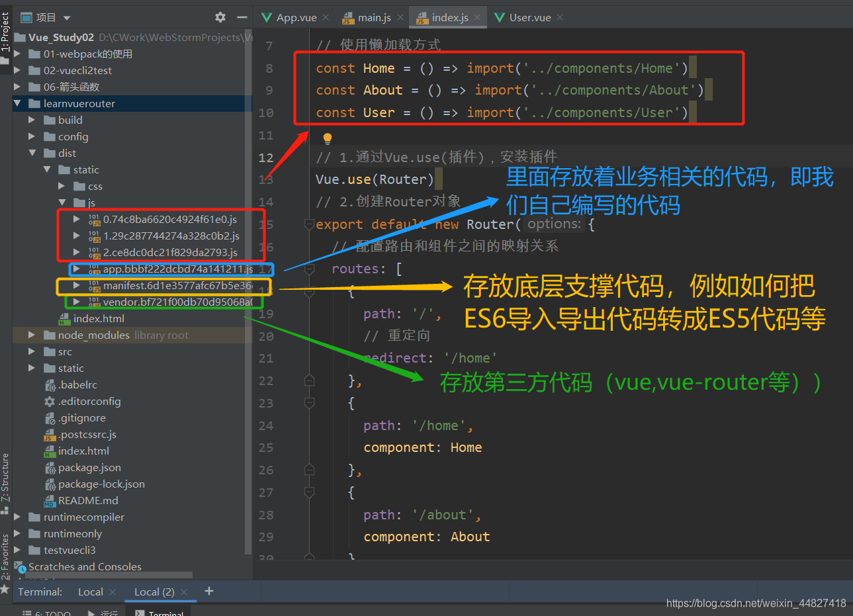This screenshot has width=853, height=616.
Task: Expand the 06-箭头函数 folder
Action: pos(18,87)
